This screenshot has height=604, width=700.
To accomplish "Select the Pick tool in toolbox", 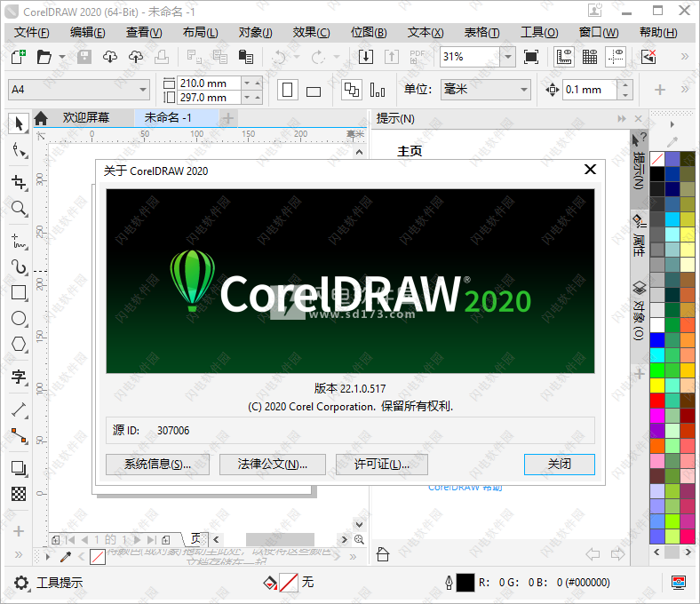I will [x=19, y=123].
